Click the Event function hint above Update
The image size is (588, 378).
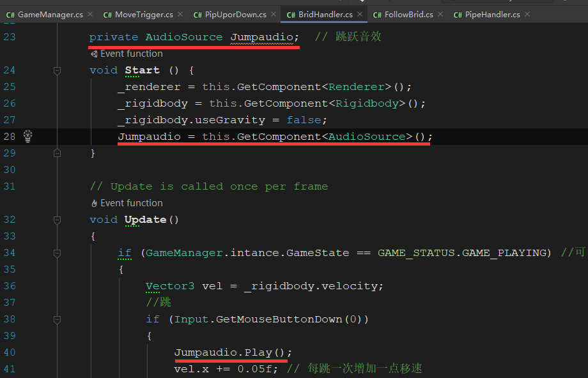point(132,203)
